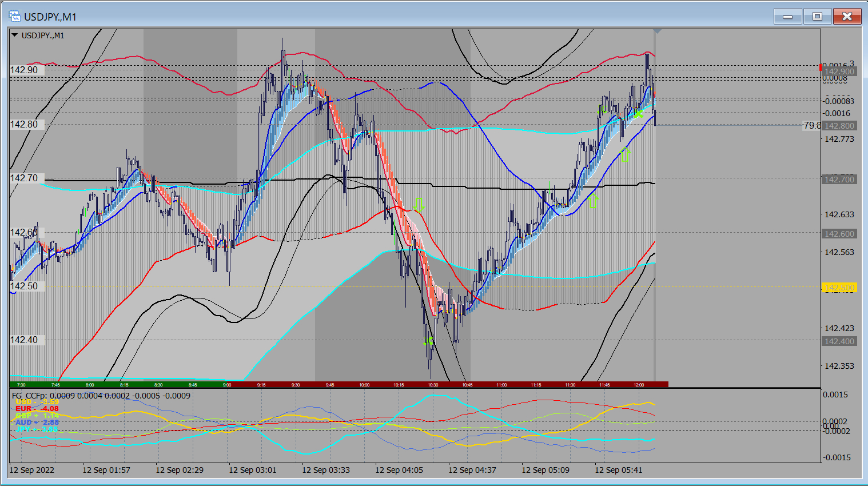Viewport: 868px width, 486px height.
Task: Click the green X marker near 142.40 low
Action: click(429, 342)
